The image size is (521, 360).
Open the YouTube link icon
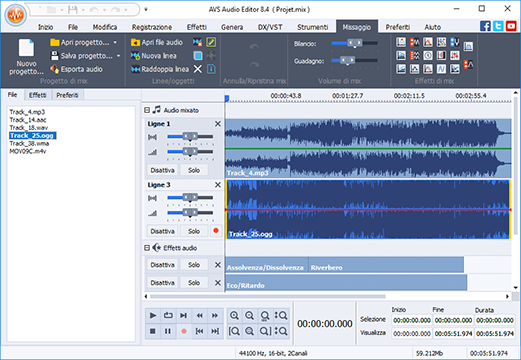click(x=511, y=26)
